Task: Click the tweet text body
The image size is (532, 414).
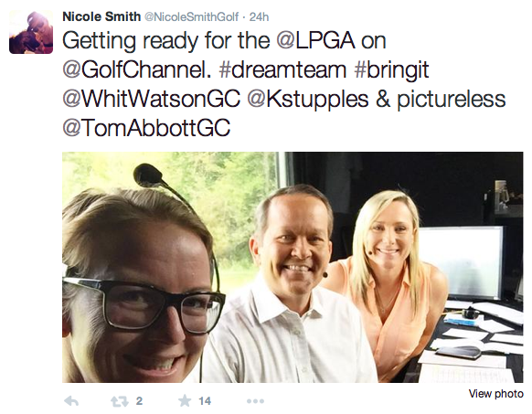Action: 284,84
